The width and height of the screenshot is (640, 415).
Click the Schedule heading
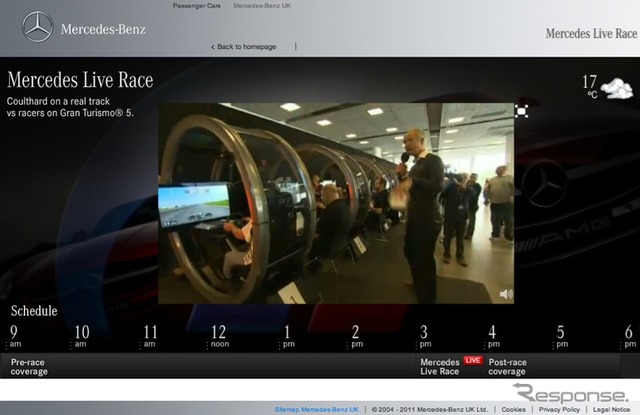(x=34, y=311)
